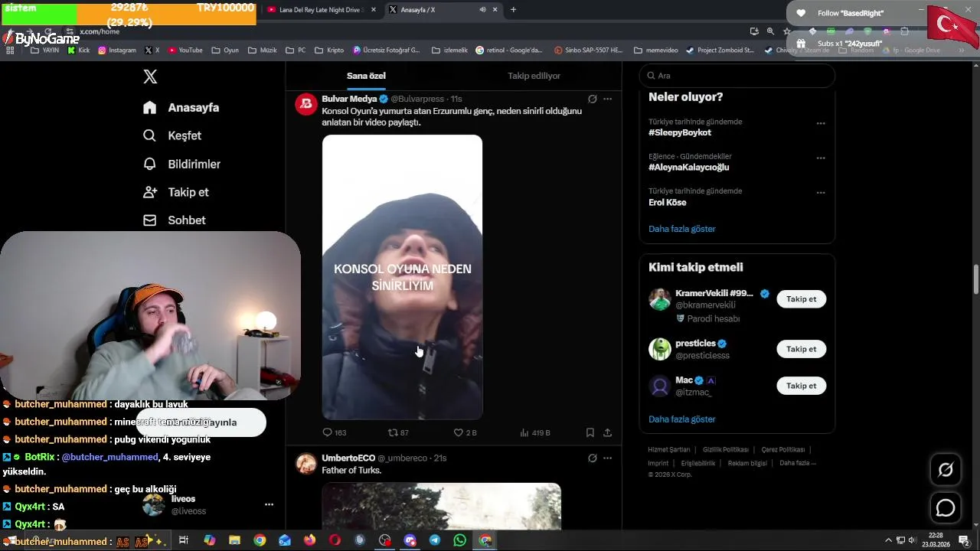
Task: Expand Daha fazla footer menu
Action: pos(798,463)
